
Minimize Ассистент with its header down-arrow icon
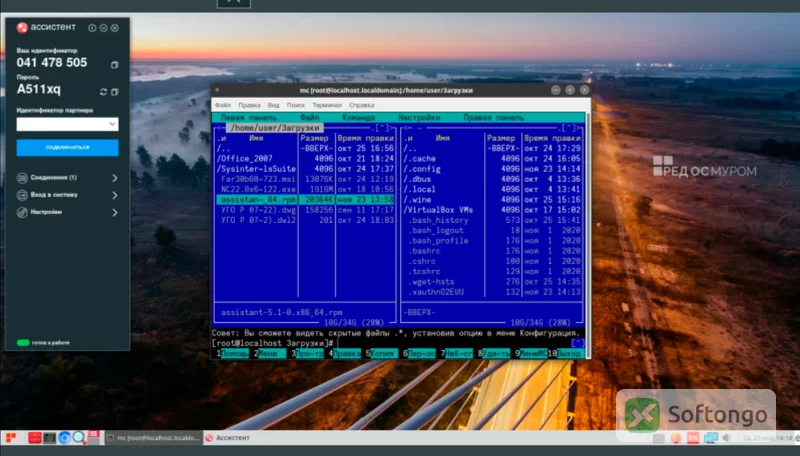click(104, 28)
